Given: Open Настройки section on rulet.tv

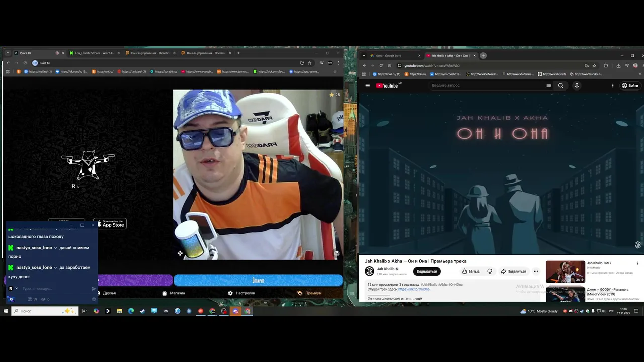Looking at the screenshot, I should pos(242,293).
